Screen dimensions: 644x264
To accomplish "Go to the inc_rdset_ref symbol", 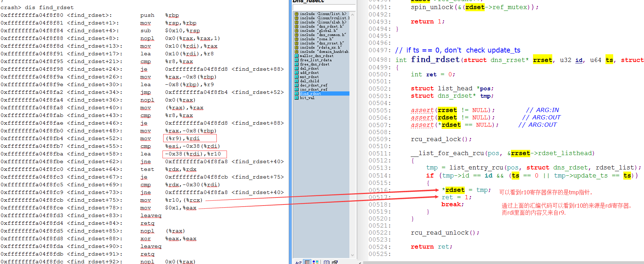I will tap(314, 89).
